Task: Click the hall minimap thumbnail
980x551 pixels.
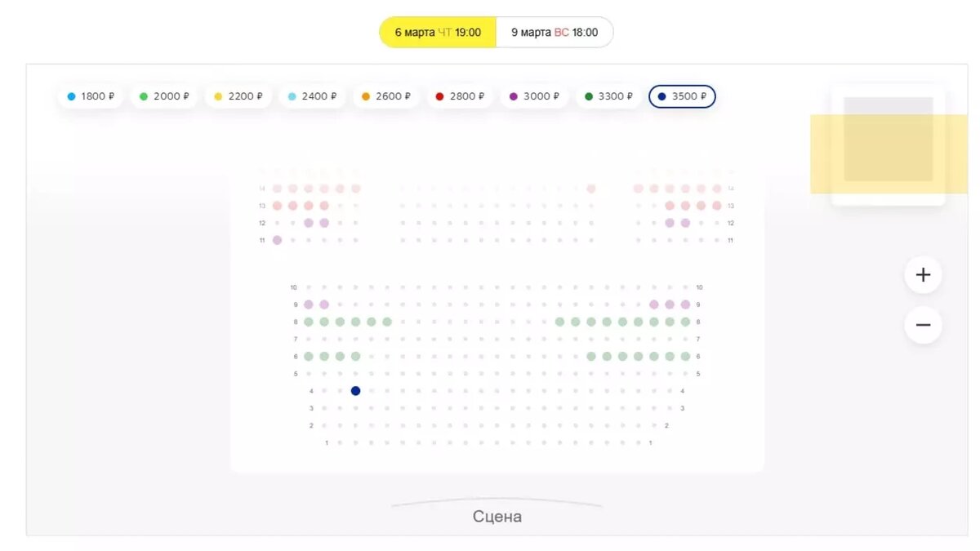Action: (888, 144)
